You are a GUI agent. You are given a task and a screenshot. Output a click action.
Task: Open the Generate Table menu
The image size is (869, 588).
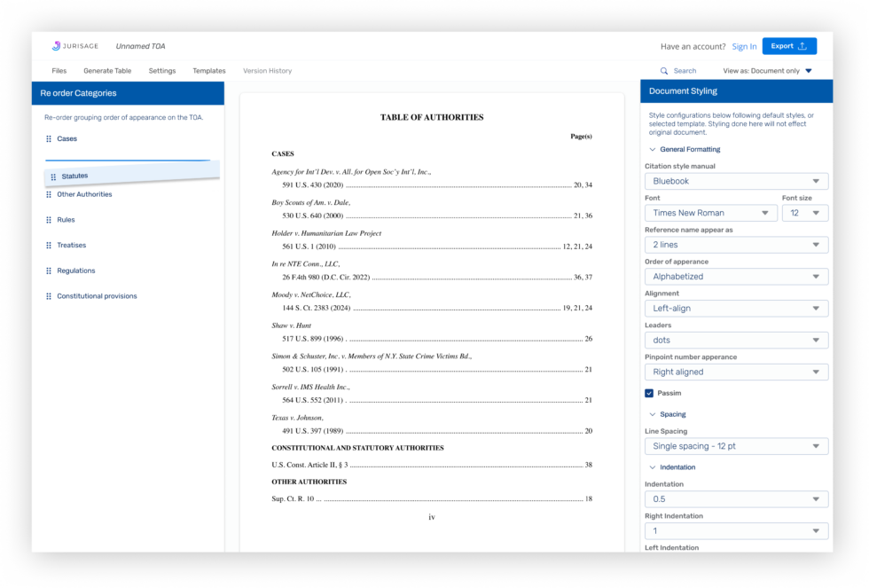point(107,71)
